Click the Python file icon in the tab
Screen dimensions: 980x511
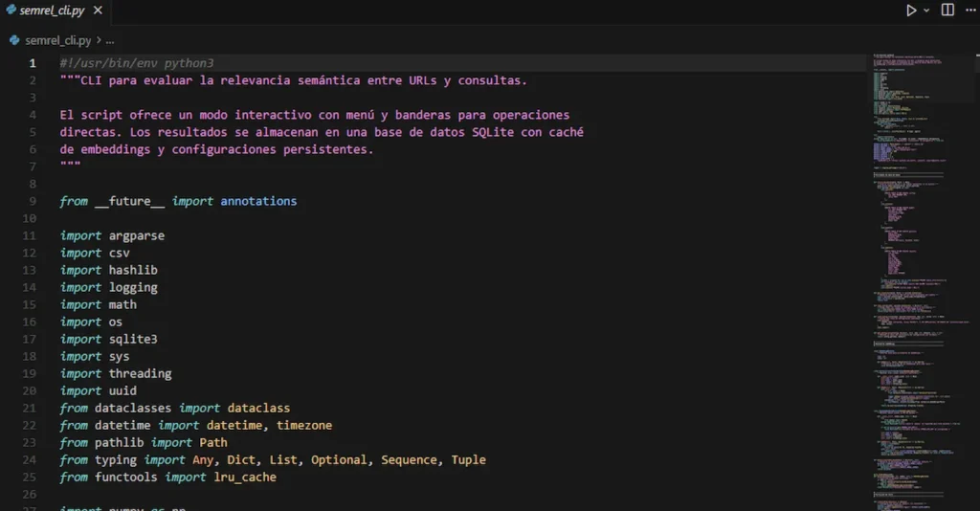pyautogui.click(x=11, y=10)
